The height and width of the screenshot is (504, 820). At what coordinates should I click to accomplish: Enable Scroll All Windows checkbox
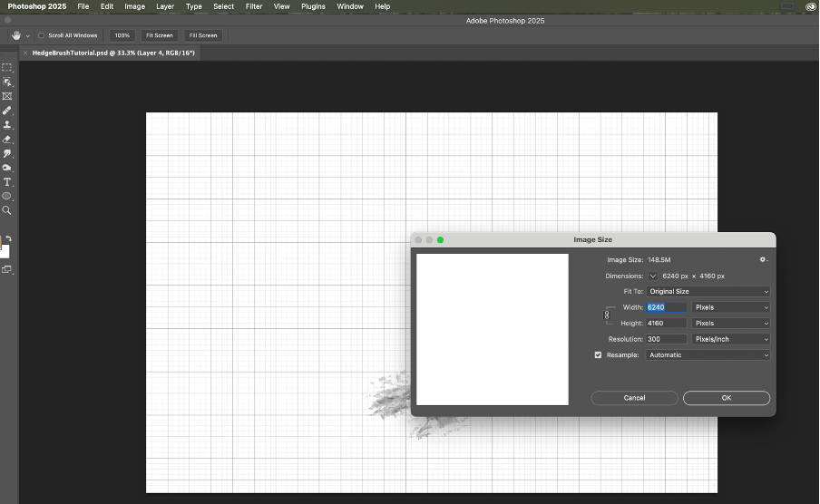tap(42, 35)
